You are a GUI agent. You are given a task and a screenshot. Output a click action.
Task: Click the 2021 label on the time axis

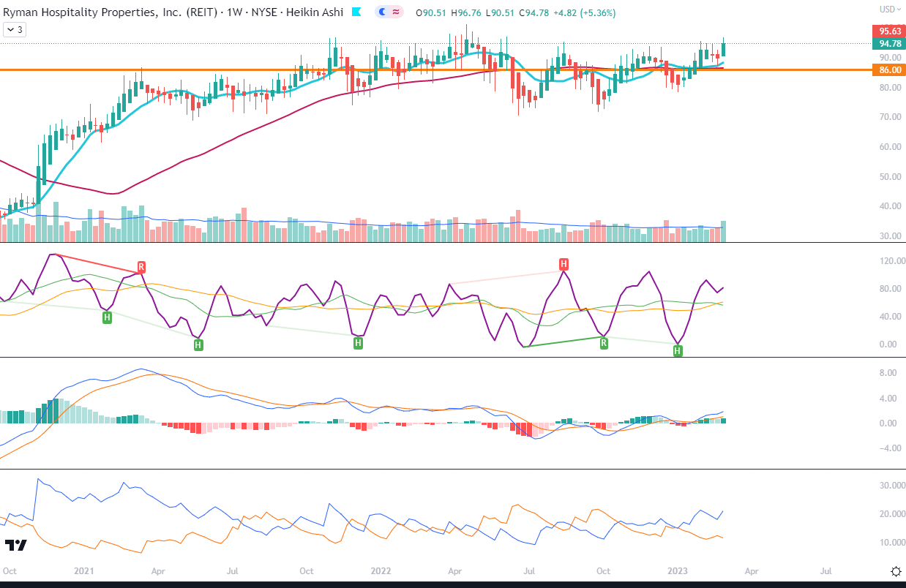click(84, 570)
